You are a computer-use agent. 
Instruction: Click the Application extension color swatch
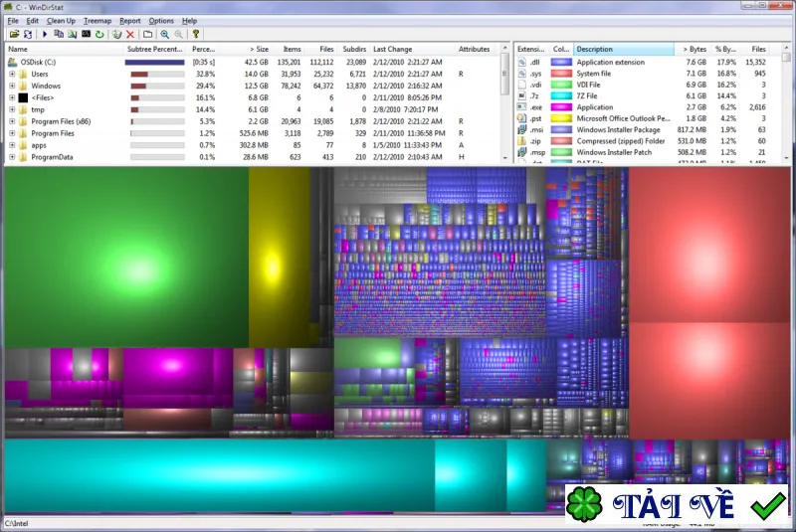(x=561, y=62)
